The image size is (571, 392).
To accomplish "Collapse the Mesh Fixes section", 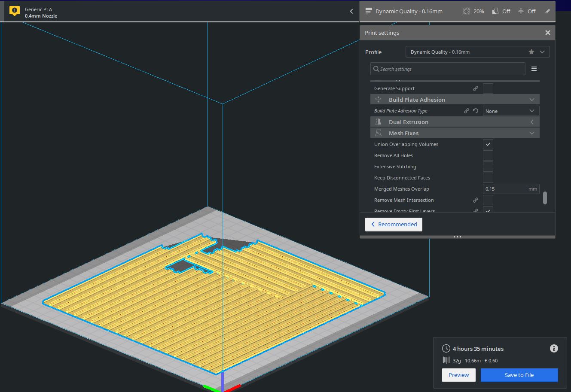I will point(532,133).
